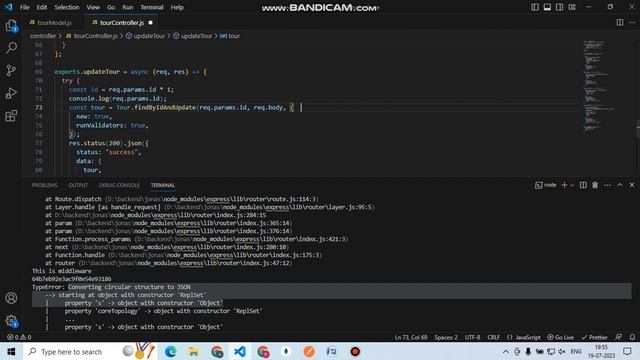Open Windows Action Center notifications

pyautogui.click(x=627, y=351)
